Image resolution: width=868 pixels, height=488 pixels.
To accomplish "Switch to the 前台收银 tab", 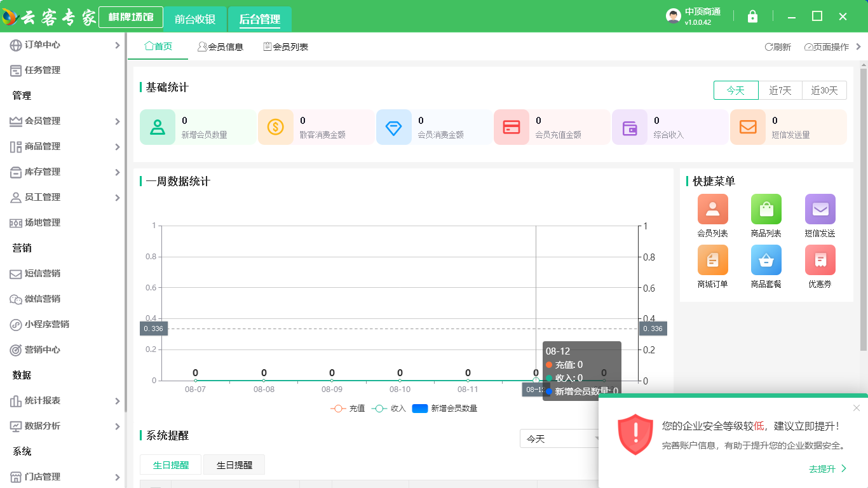I will pos(195,19).
